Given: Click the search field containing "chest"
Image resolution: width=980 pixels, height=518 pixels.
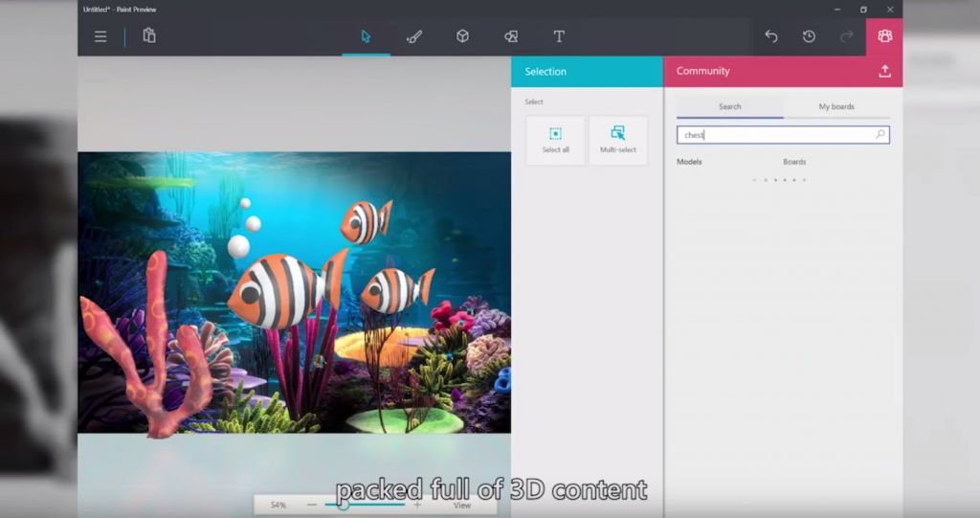Looking at the screenshot, I should [x=775, y=135].
